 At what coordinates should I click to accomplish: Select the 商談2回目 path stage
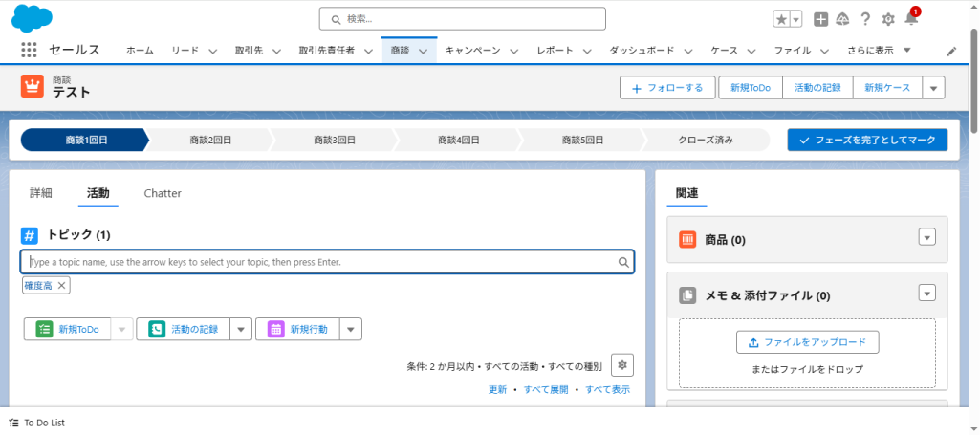tap(210, 141)
